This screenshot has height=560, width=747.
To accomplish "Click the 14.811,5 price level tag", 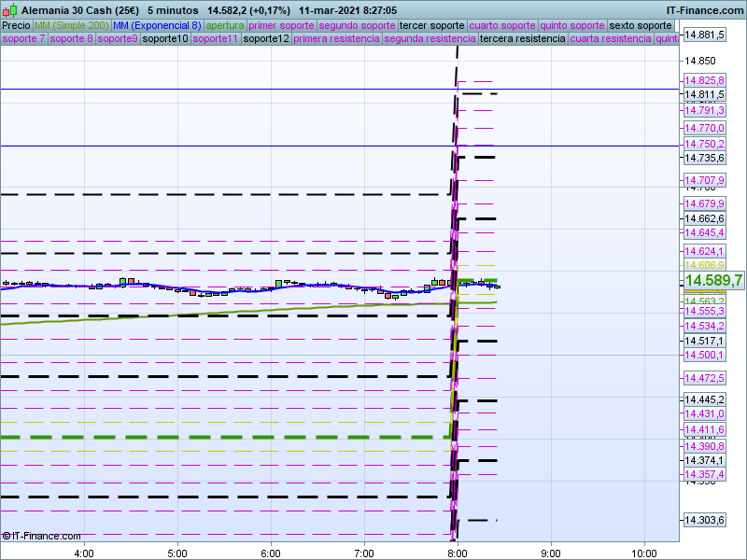I will [x=704, y=94].
